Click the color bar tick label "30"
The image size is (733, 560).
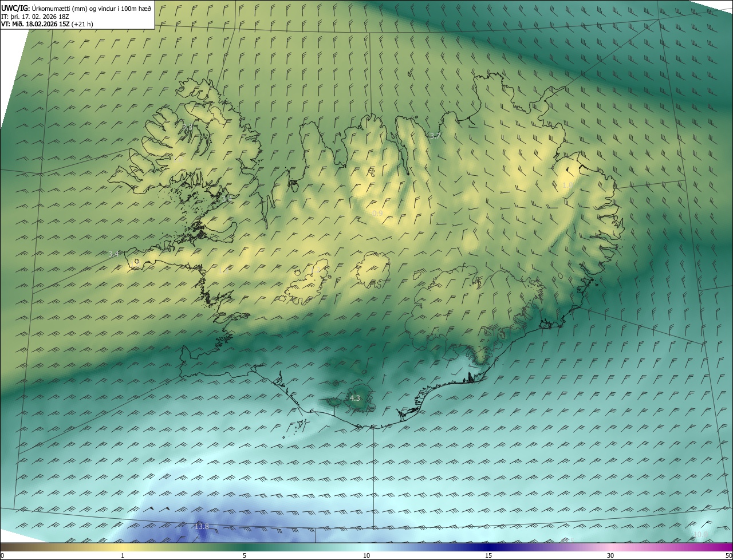pos(610,555)
